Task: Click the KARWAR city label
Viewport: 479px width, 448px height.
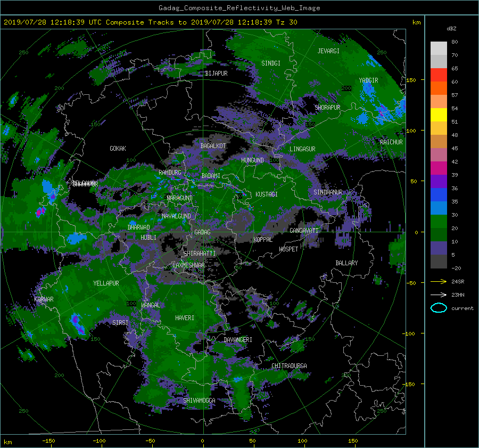Action: click(x=44, y=299)
